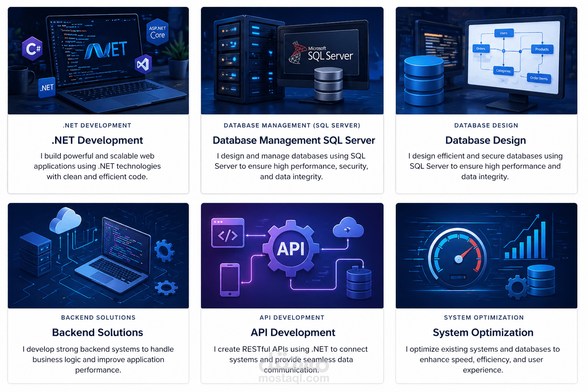The height and width of the screenshot is (392, 588).
Task: Select the "DATABASE MANAGEMENT (SQL SERVER)" category label
Action: point(292,126)
